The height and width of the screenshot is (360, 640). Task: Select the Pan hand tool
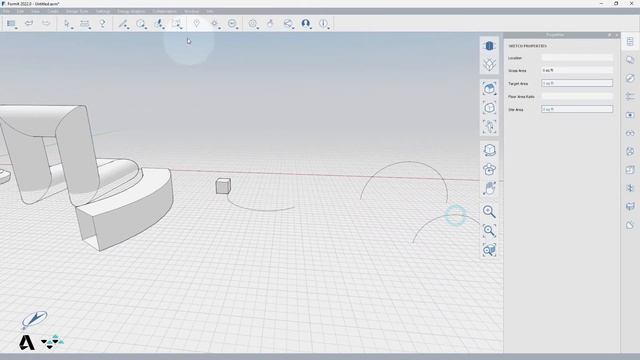tap(489, 188)
